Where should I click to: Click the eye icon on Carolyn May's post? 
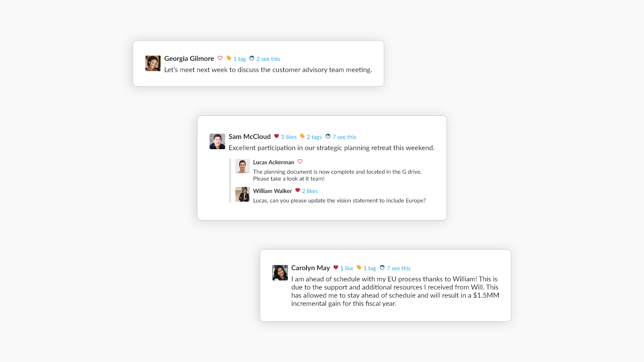pos(382,268)
